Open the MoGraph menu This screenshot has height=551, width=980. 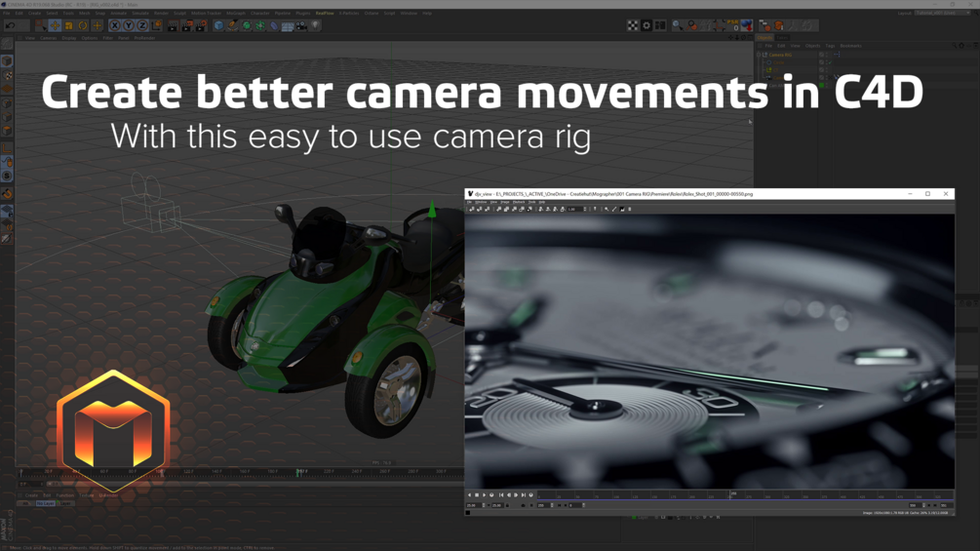point(236,13)
